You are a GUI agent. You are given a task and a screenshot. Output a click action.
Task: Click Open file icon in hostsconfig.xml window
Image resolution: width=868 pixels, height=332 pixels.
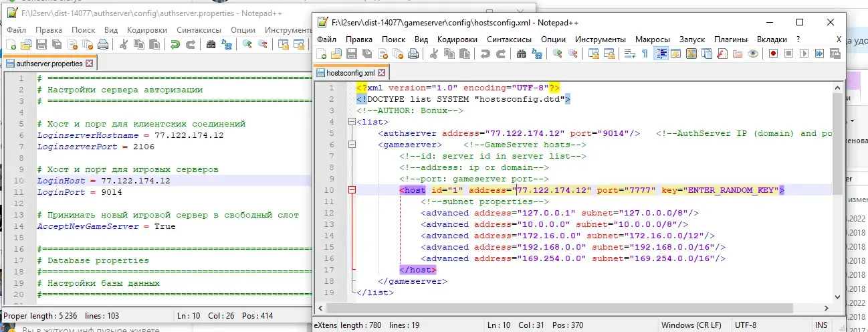coord(336,54)
